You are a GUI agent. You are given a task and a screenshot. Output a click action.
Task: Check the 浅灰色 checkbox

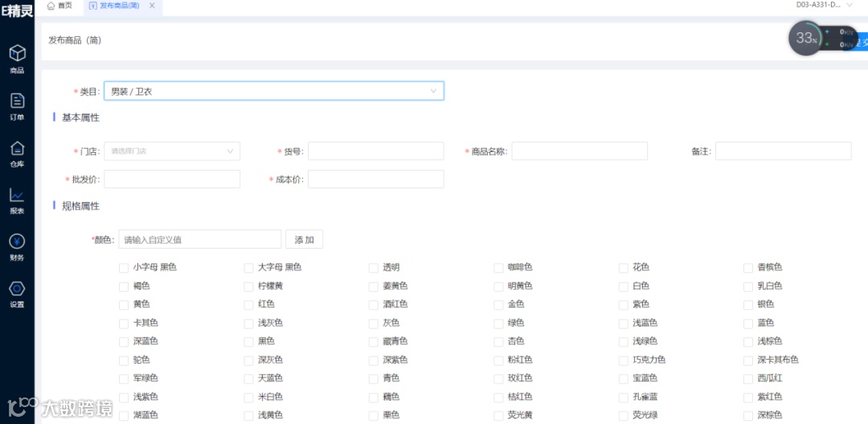pyautogui.click(x=248, y=323)
